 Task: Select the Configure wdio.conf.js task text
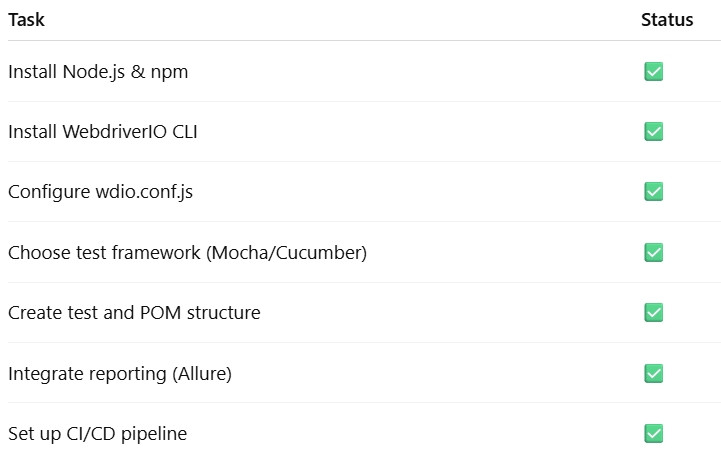pos(100,192)
